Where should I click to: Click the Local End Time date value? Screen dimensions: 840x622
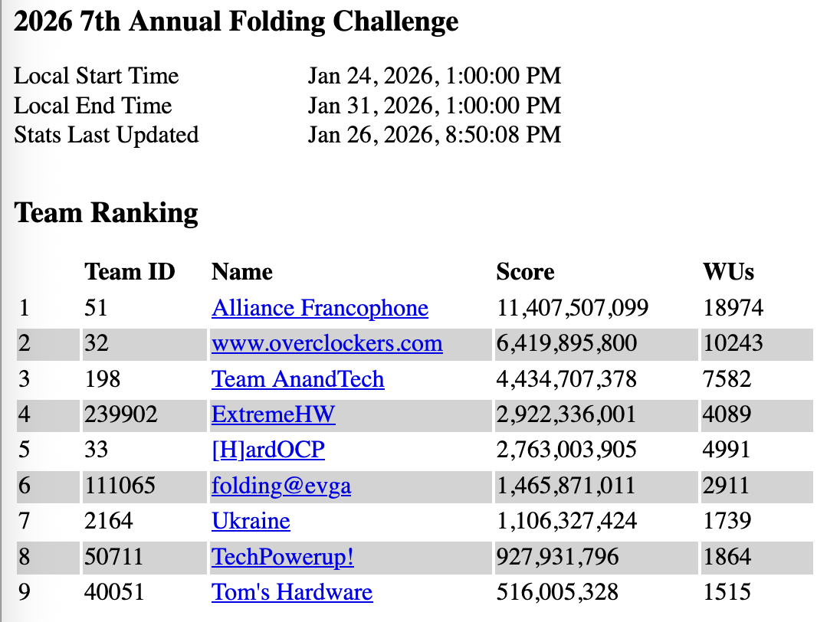pyautogui.click(x=435, y=105)
